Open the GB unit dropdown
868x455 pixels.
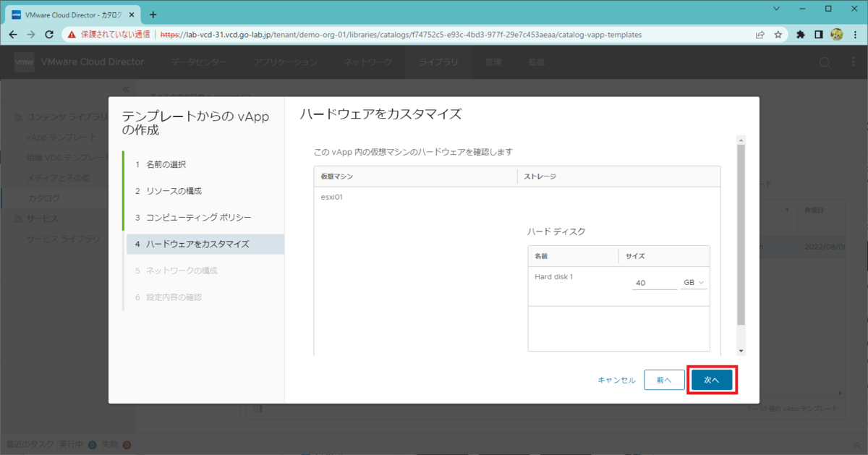(694, 283)
